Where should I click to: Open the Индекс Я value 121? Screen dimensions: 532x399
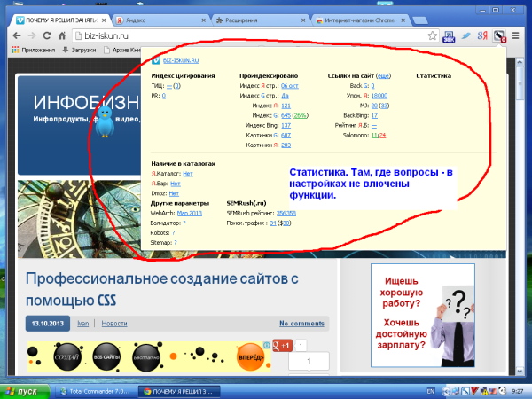coord(286,106)
